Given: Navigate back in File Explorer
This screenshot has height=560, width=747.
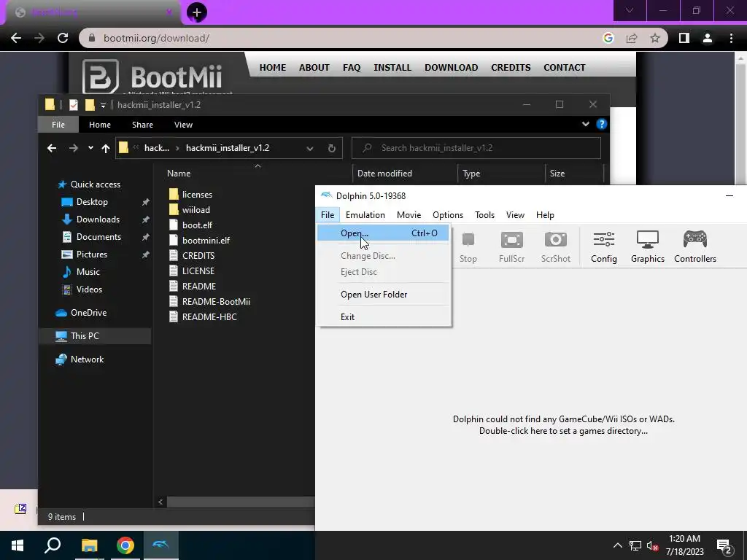Looking at the screenshot, I should (x=52, y=148).
